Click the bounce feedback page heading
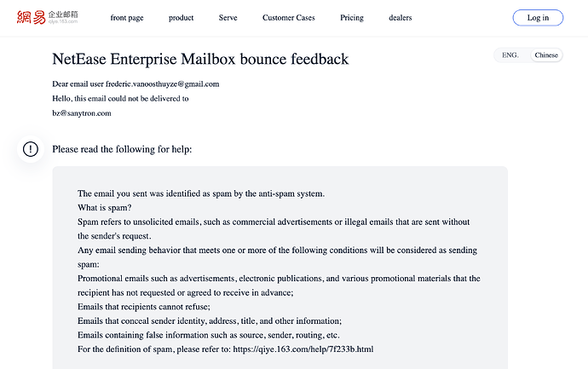The height and width of the screenshot is (369, 588). (x=200, y=60)
